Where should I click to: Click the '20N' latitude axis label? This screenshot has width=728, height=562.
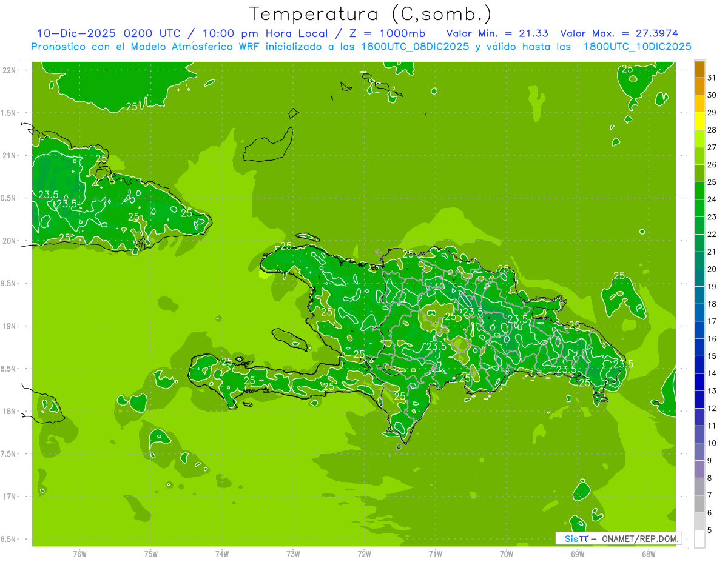(x=10, y=241)
